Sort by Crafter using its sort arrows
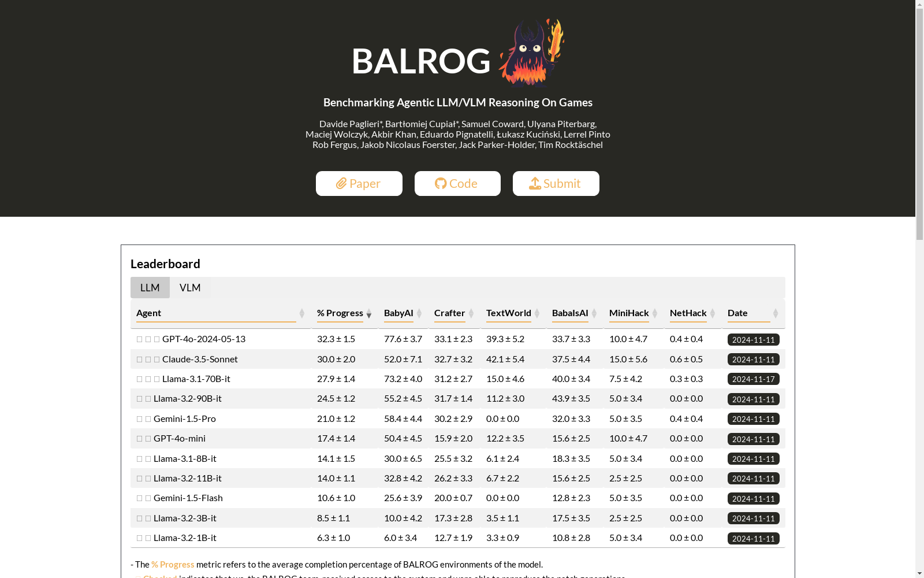Image resolution: width=924 pixels, height=578 pixels. (x=471, y=313)
